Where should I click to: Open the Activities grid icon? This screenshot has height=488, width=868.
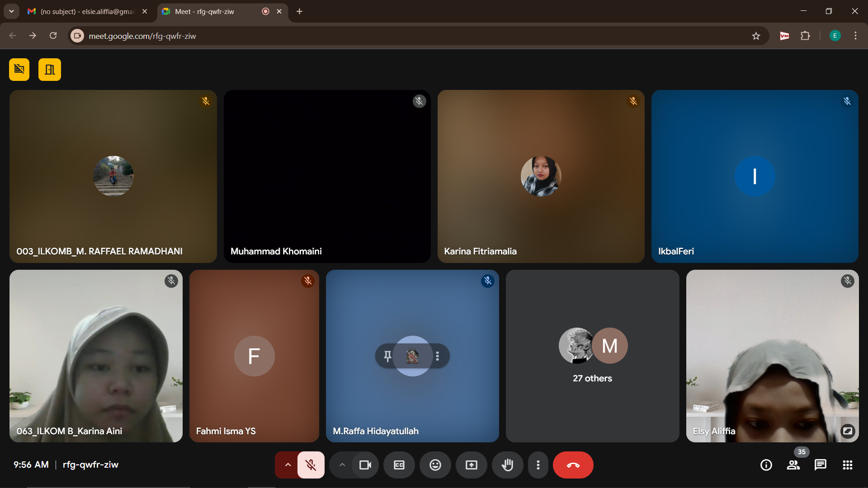coord(848,465)
